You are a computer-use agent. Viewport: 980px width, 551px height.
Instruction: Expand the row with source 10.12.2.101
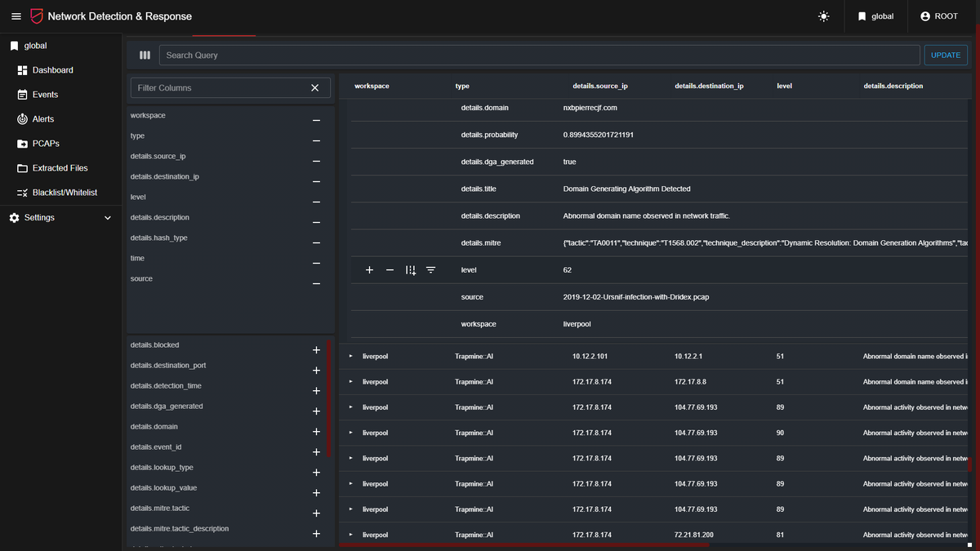click(x=351, y=356)
